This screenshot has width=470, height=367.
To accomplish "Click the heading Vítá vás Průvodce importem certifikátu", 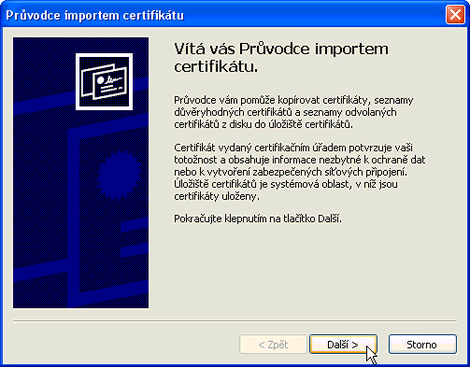I will coord(281,58).
